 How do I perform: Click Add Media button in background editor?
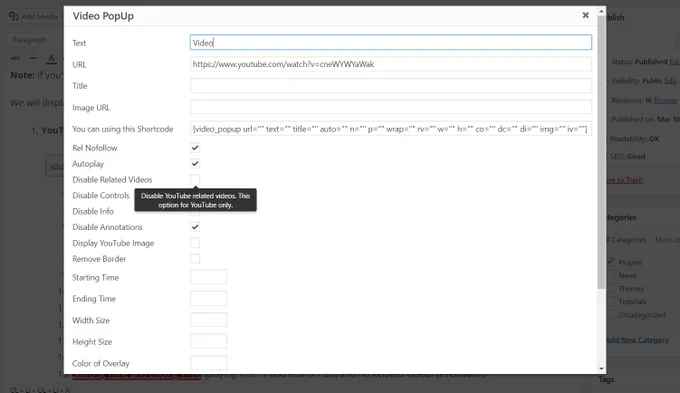(33, 16)
